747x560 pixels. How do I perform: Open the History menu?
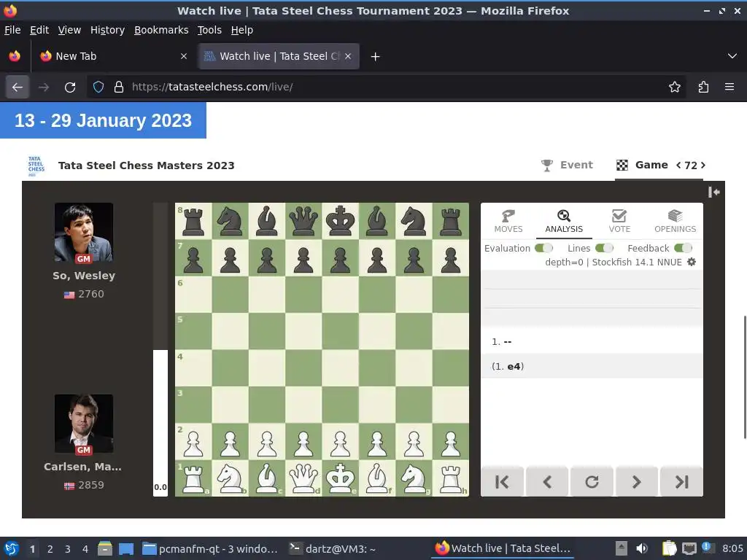[x=107, y=30]
